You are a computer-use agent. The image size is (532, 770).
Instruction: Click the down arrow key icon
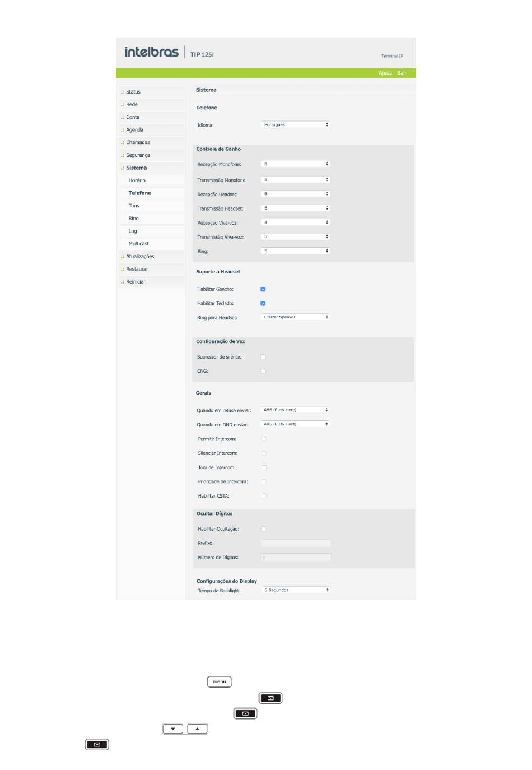(172, 729)
